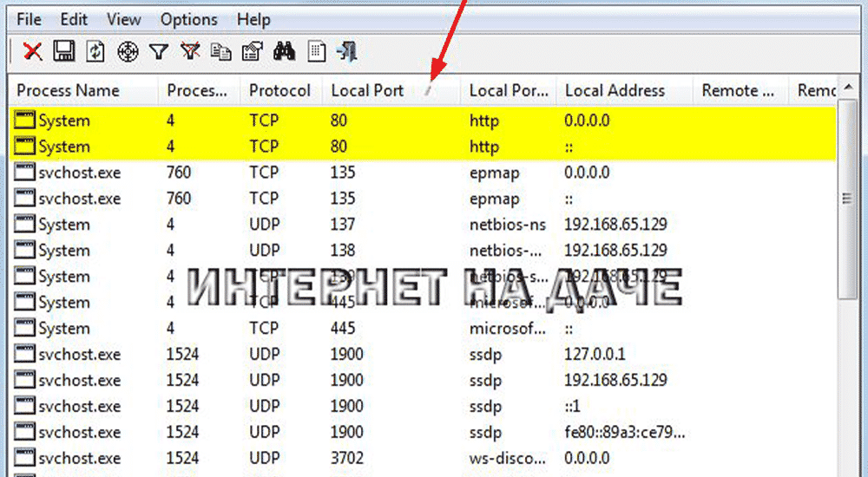Viewport: 868px width, 477px height.
Task: Sort by the Process Name column header
Action: [68, 90]
